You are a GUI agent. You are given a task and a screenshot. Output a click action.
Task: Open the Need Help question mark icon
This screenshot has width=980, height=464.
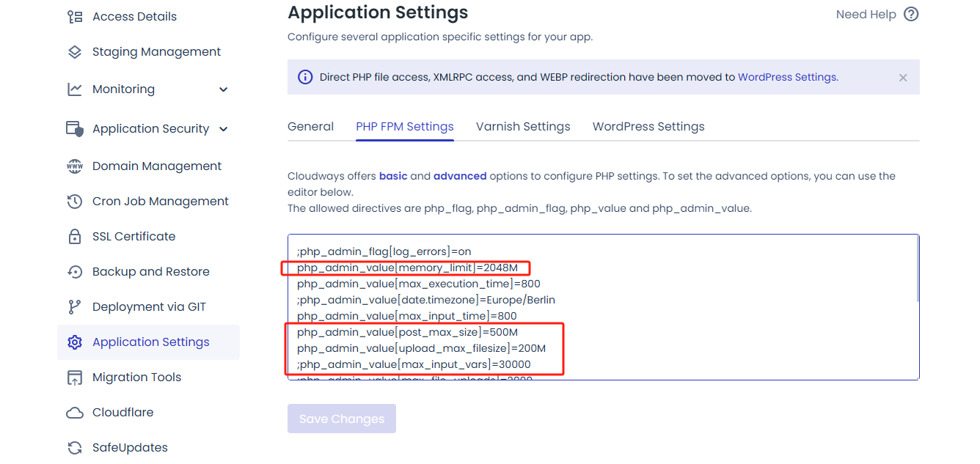click(911, 15)
